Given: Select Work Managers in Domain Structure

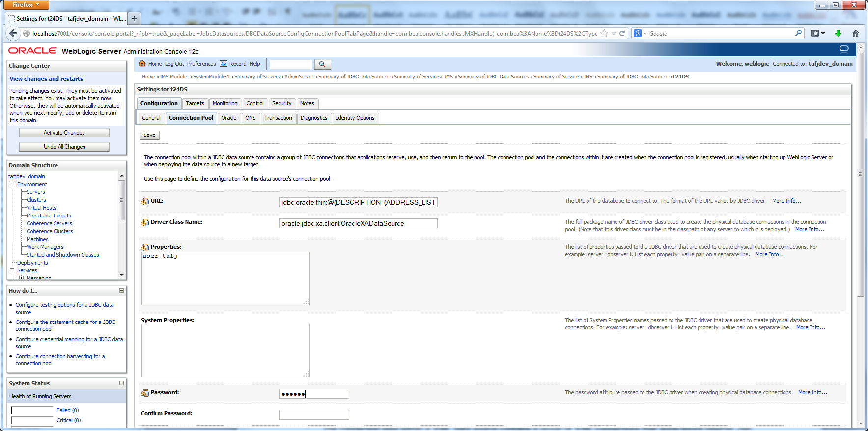Looking at the screenshot, I should (x=45, y=247).
